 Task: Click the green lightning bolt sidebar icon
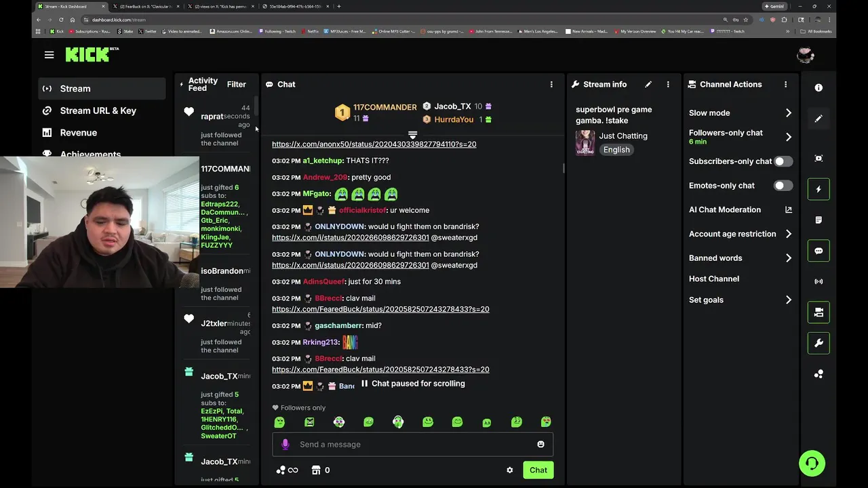point(818,189)
